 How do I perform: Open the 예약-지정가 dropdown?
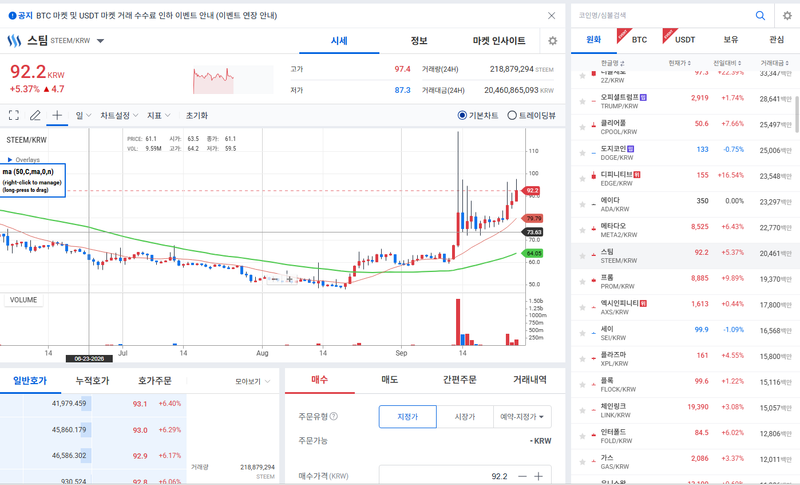point(522,417)
